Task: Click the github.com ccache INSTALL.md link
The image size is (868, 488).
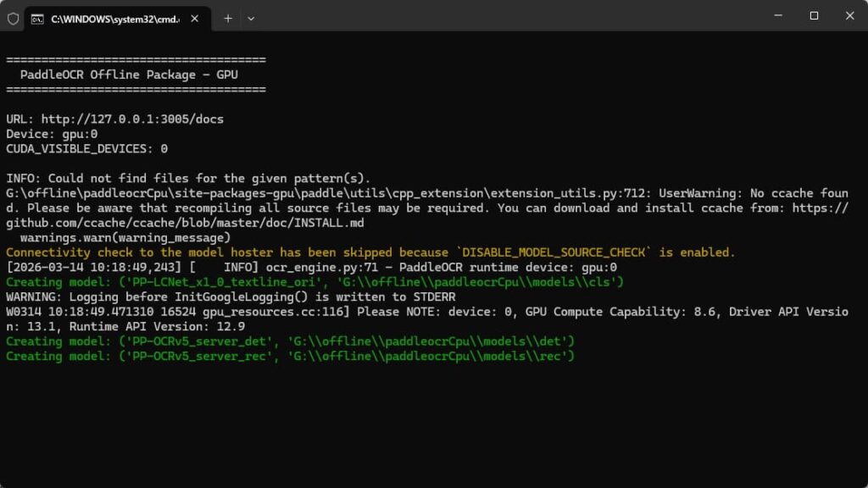Action: (x=185, y=223)
